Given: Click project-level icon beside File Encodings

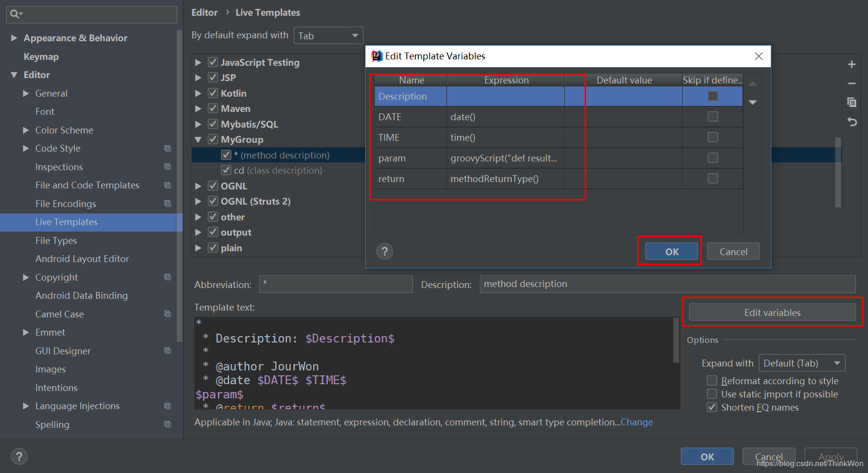Looking at the screenshot, I should [x=167, y=203].
